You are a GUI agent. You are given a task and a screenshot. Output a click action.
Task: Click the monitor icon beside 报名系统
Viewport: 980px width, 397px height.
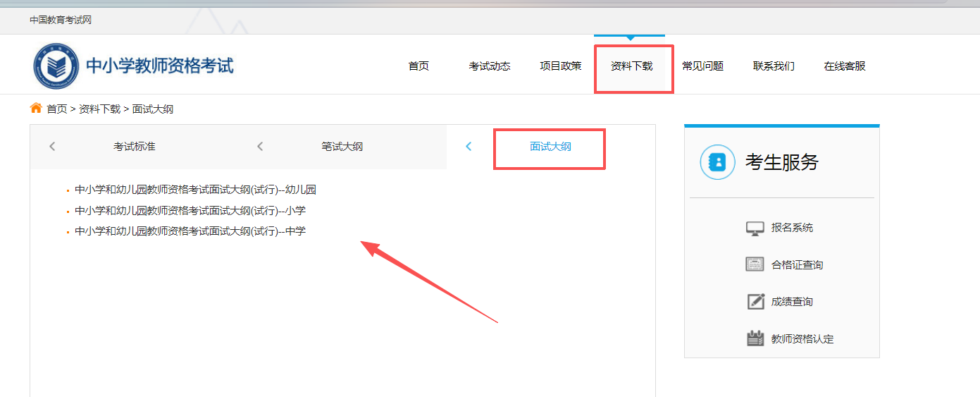pos(755,228)
